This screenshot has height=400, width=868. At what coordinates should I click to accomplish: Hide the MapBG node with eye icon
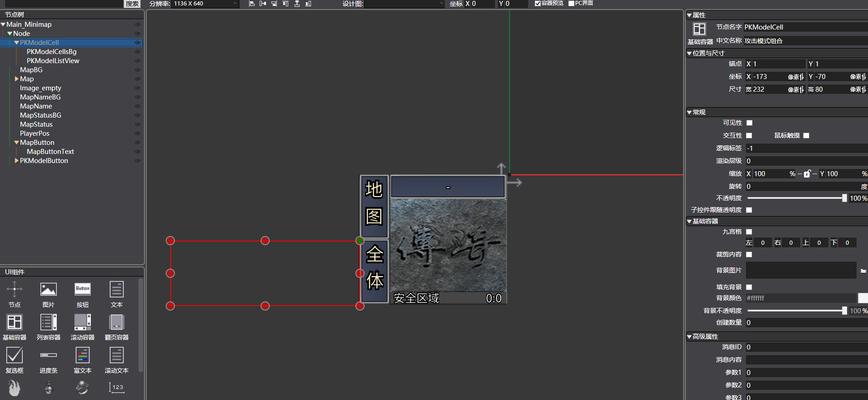click(137, 70)
